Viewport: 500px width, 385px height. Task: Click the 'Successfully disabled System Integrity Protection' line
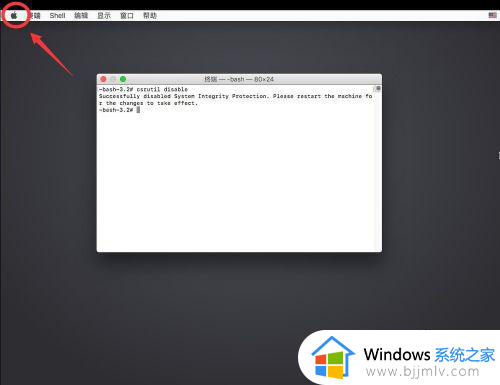[x=235, y=96]
